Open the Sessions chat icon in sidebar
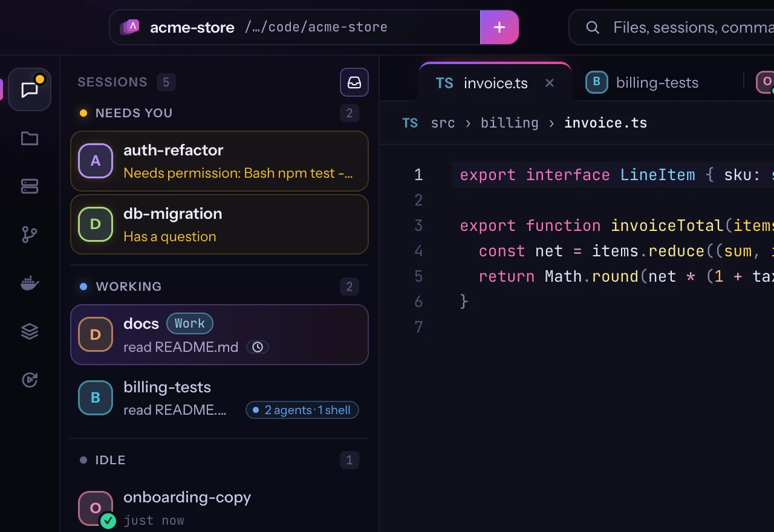The image size is (774, 532). (30, 89)
